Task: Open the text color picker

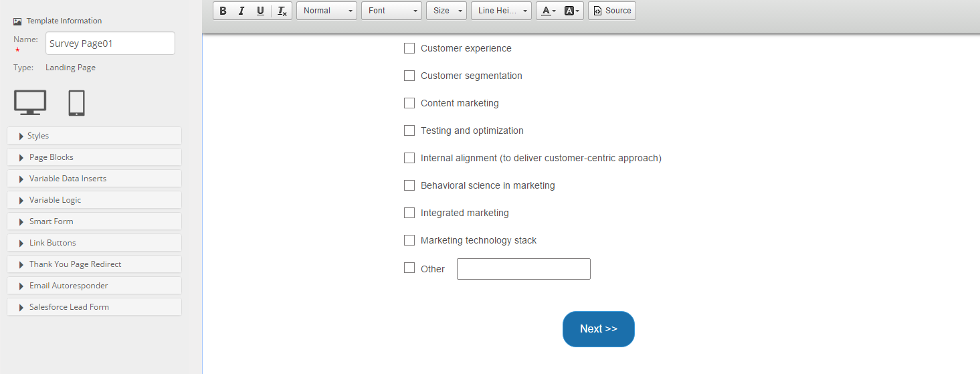Action: [x=549, y=11]
